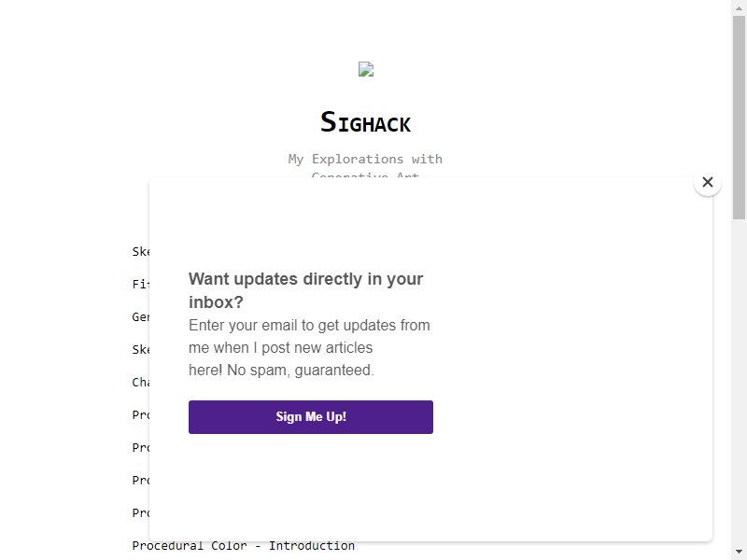Open the Procedural Color - Introduction link
The width and height of the screenshot is (747, 560).
[244, 546]
